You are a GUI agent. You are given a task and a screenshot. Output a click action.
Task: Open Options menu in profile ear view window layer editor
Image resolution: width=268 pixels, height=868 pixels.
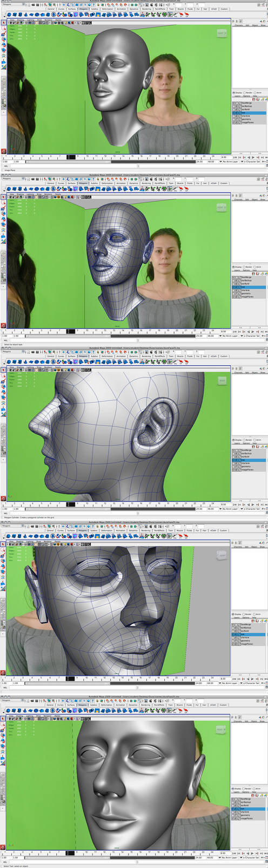click(246, 444)
